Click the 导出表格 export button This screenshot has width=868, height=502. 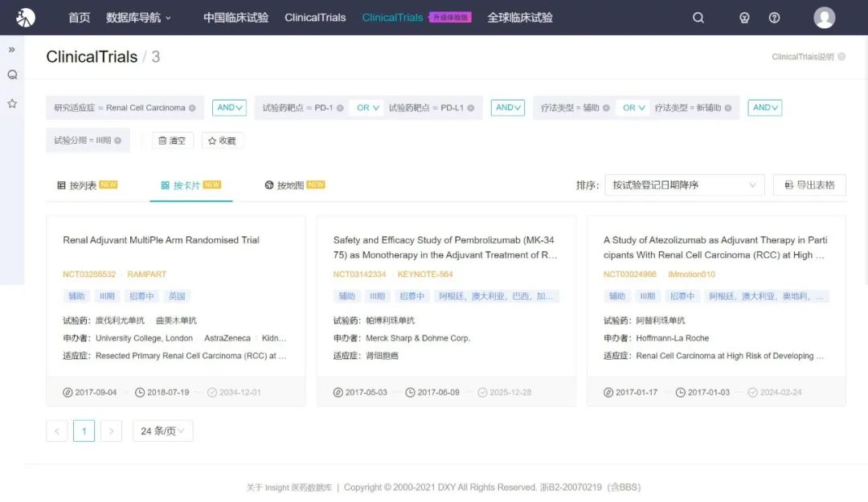809,185
